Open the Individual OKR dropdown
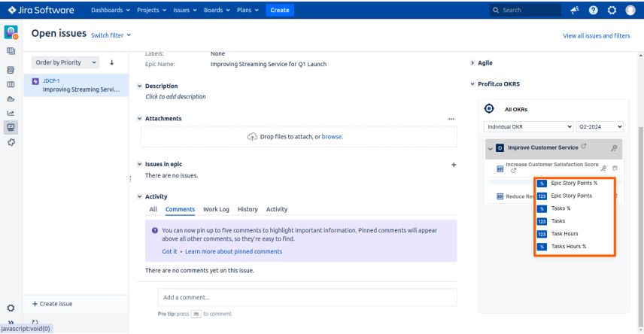The image size is (644, 334). 529,126
